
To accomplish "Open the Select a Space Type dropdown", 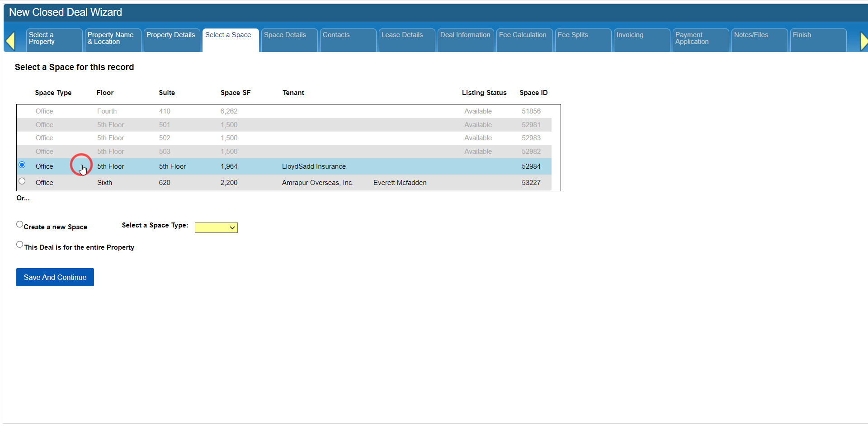I will [216, 227].
